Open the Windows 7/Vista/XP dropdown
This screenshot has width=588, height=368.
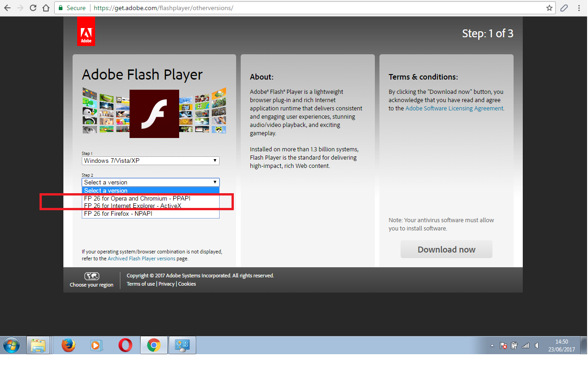coord(151,161)
